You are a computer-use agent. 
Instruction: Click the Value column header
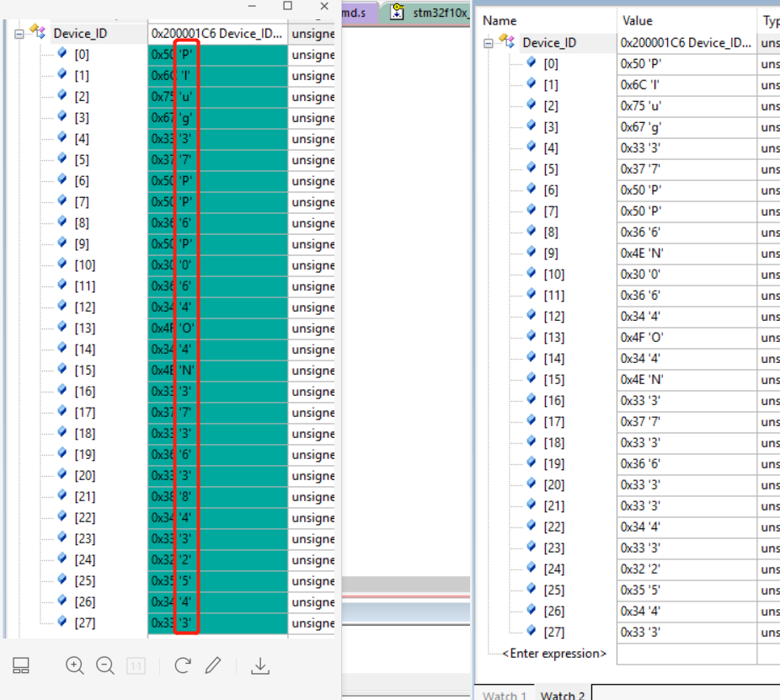(x=638, y=21)
